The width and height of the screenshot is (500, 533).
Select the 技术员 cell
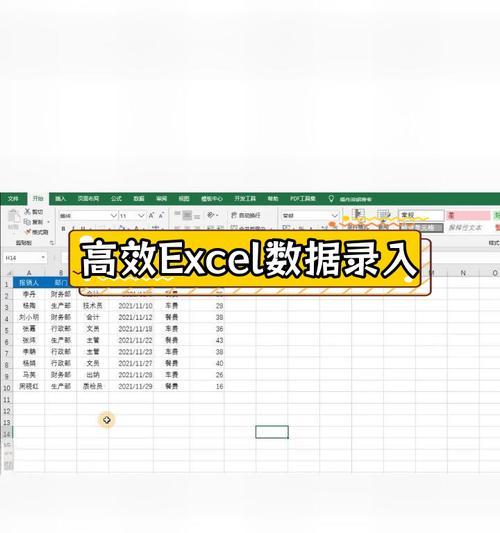point(93,306)
